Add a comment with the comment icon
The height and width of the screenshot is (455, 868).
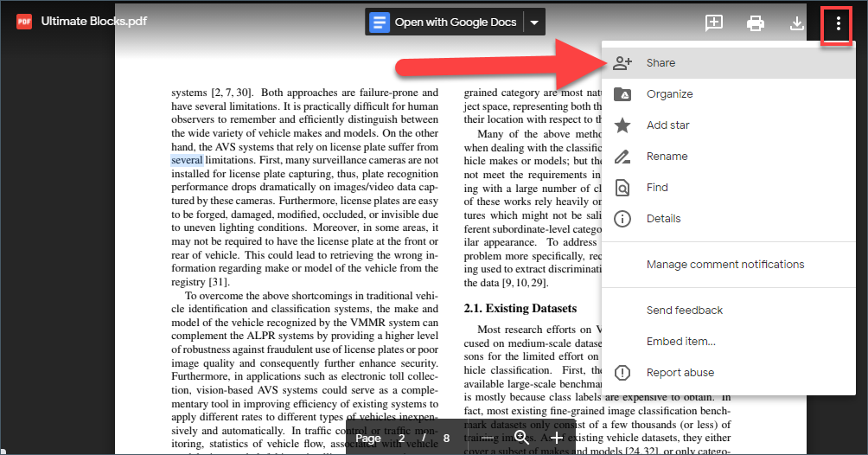[x=714, y=22]
